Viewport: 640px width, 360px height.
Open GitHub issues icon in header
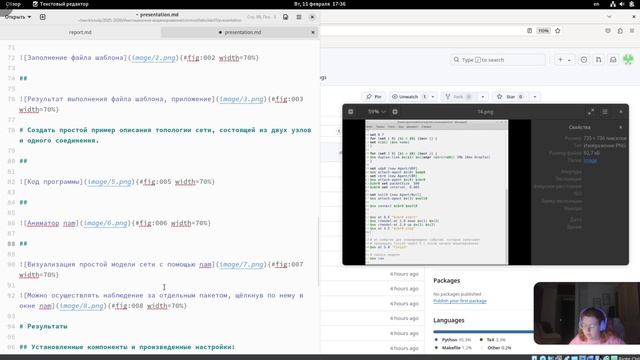coord(584,60)
